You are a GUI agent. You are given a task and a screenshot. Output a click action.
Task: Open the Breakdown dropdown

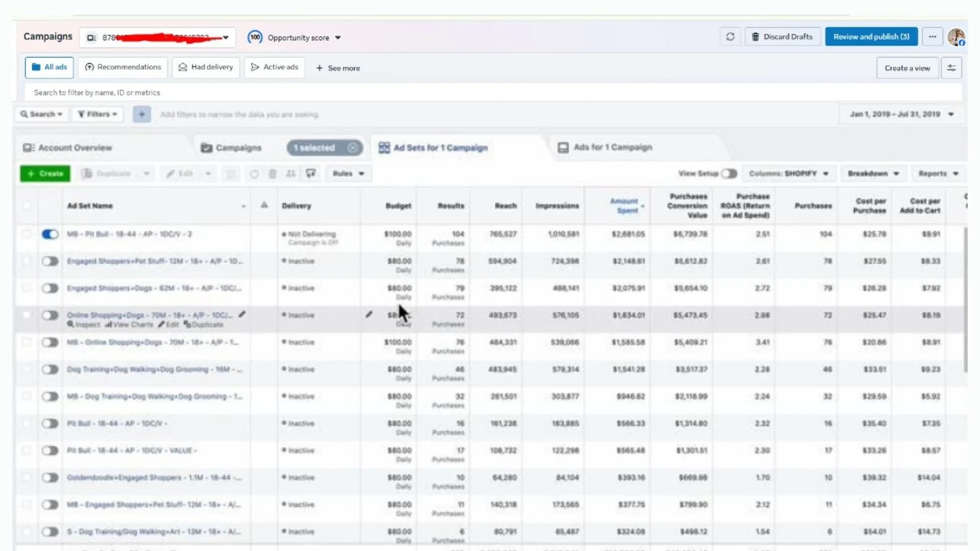point(873,174)
